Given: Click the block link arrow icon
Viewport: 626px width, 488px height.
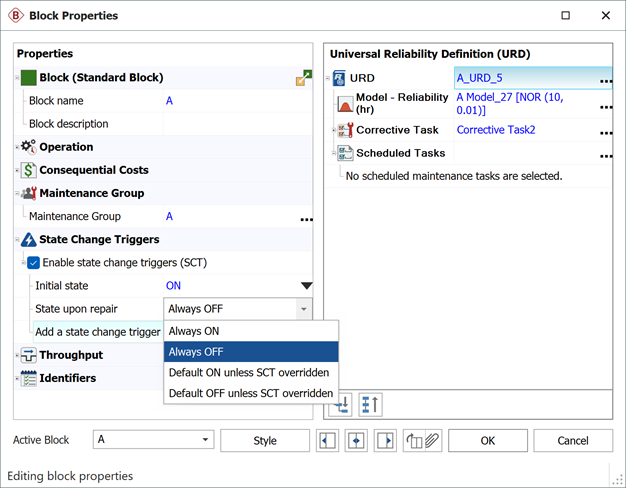Looking at the screenshot, I should 304,78.
